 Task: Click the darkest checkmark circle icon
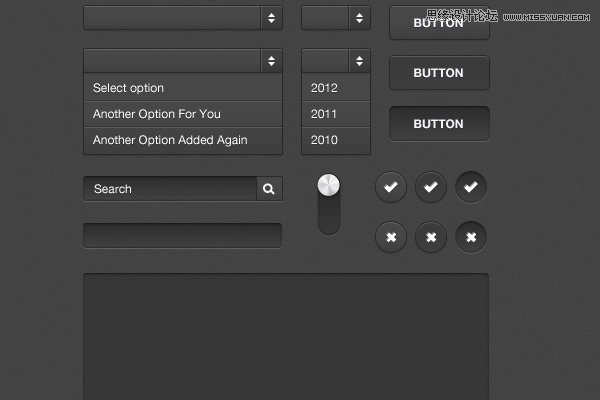471,187
